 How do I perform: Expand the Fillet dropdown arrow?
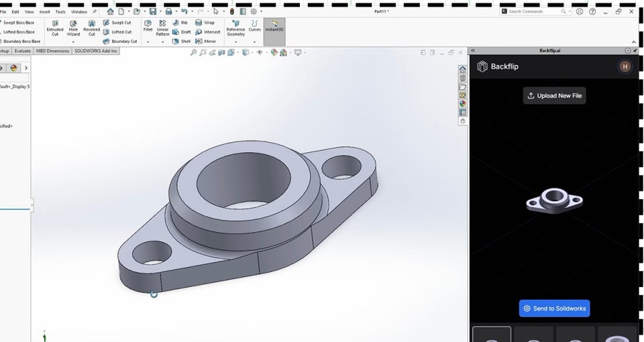(148, 42)
